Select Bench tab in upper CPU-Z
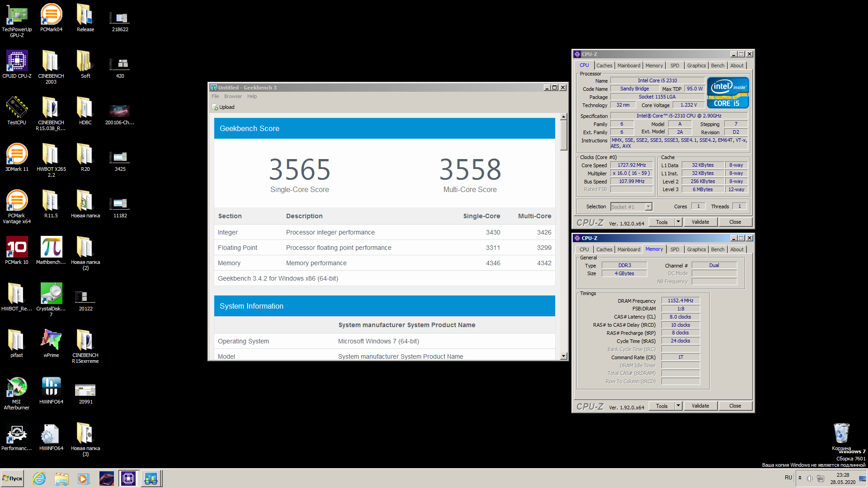Image resolution: width=868 pixels, height=488 pixels. click(717, 66)
